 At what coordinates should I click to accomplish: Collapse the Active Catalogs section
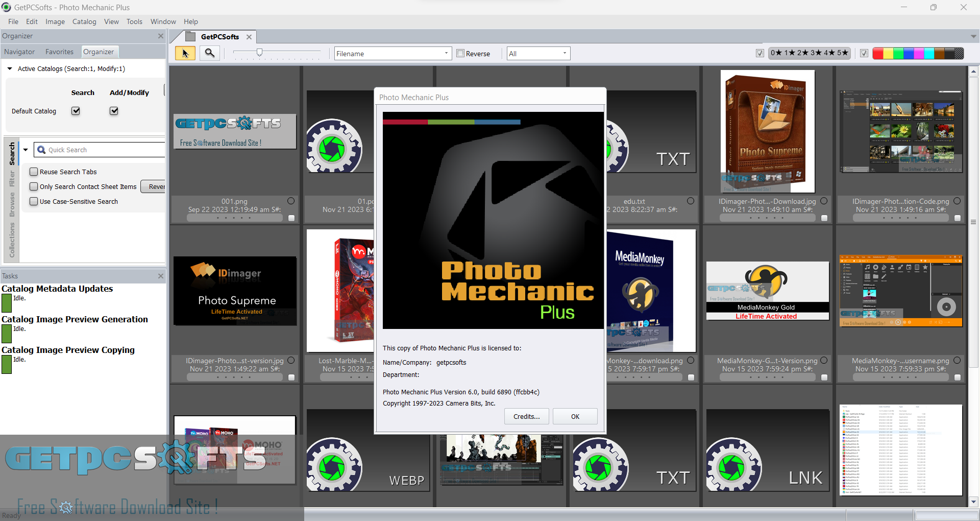[10, 68]
